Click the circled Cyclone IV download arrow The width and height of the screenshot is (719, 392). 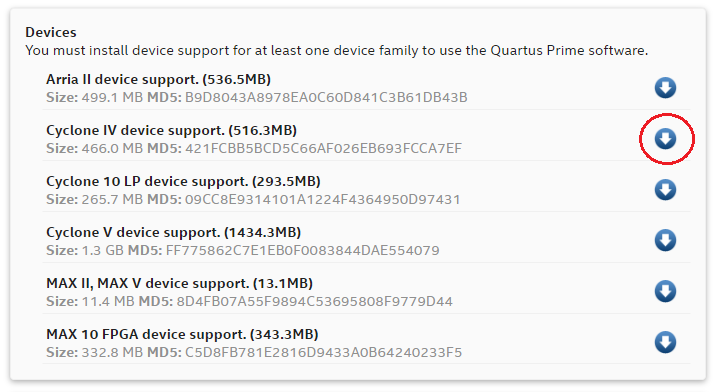(x=665, y=138)
